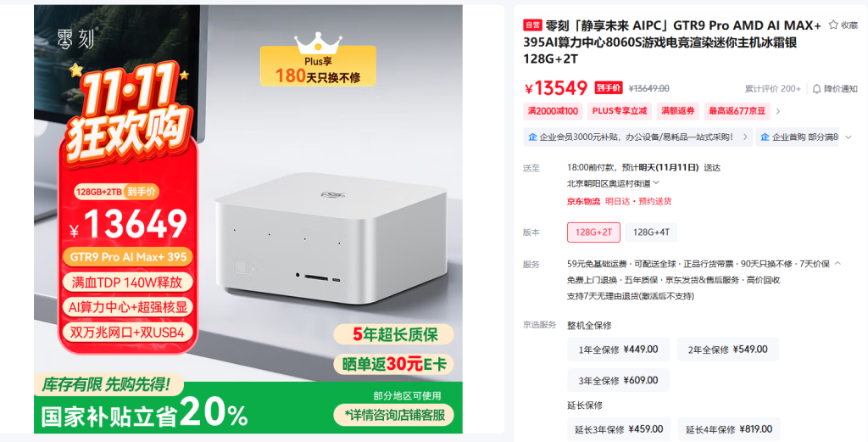This screenshot has width=868, height=442.
Task: Click the price drop bell icon
Action: click(816, 88)
